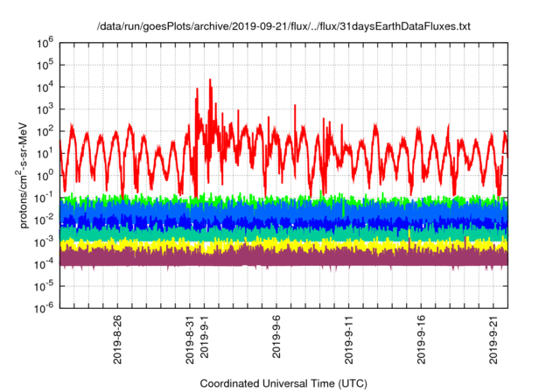Click the 2019-9-11 date label

[349, 339]
